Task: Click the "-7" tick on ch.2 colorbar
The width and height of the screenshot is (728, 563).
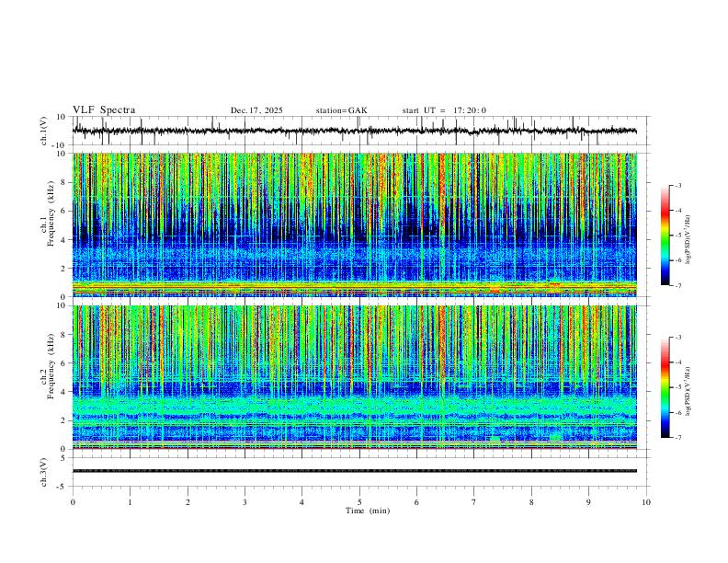Action: [677, 438]
